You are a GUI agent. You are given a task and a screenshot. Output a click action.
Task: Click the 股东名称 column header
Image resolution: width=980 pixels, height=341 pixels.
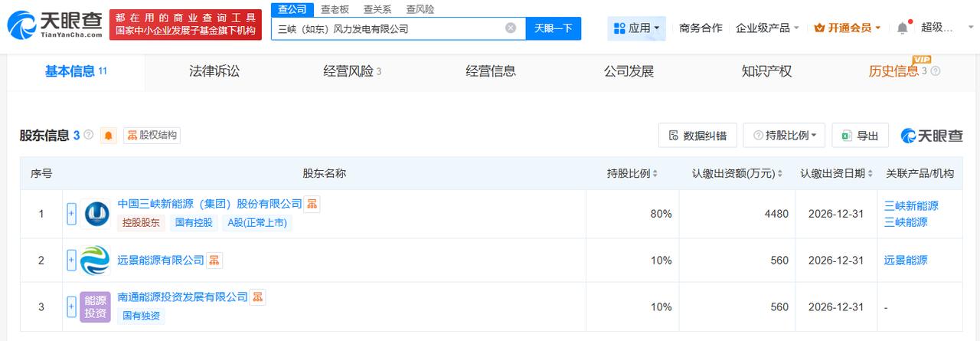pos(324,174)
